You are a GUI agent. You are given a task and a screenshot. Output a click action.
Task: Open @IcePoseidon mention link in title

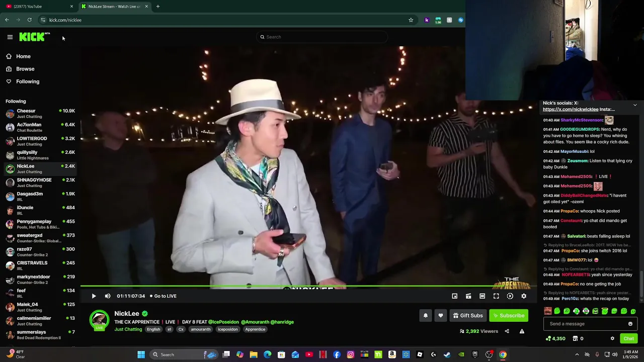click(x=223, y=322)
